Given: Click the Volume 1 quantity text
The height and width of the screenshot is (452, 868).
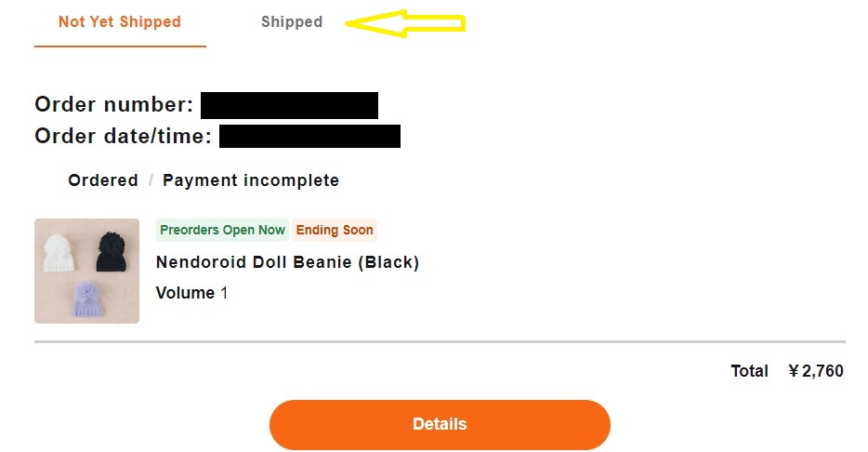Looking at the screenshot, I should [x=191, y=293].
